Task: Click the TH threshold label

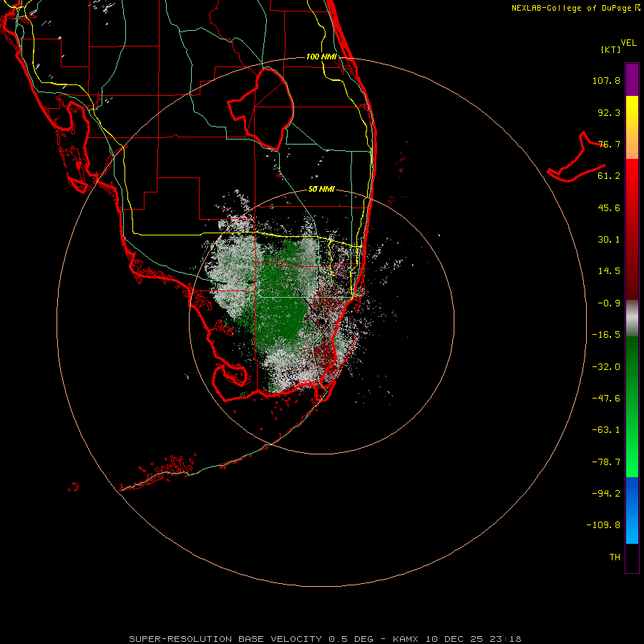Action: tap(615, 557)
